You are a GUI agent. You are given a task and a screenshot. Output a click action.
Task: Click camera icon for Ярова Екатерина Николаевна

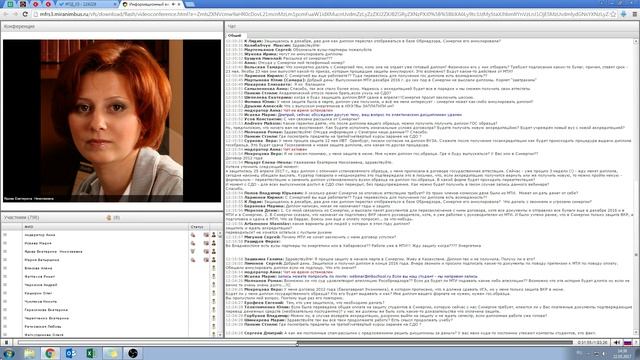click(x=206, y=251)
